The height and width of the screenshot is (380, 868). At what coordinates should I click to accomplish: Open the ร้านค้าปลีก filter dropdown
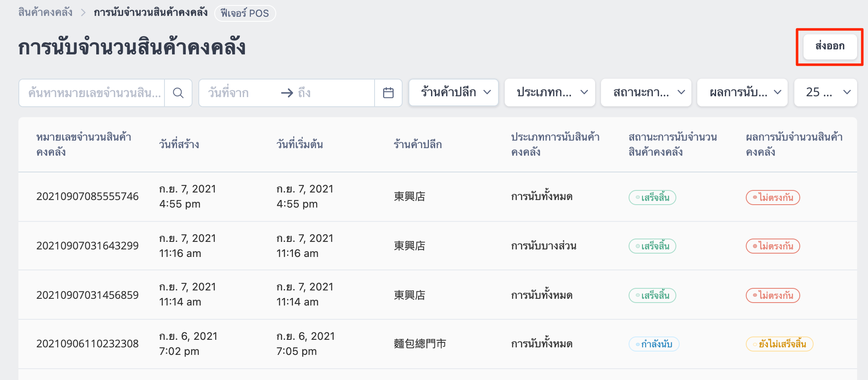[x=453, y=92]
